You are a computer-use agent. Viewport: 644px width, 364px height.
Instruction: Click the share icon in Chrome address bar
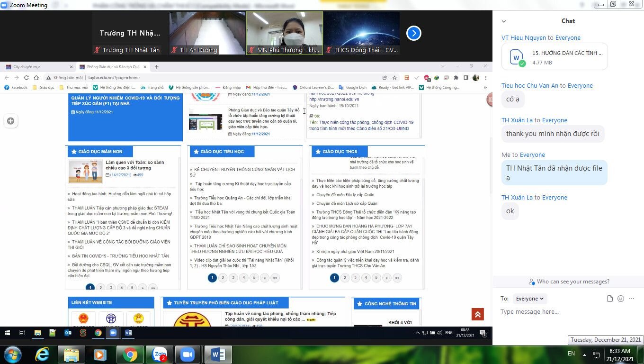385,77
